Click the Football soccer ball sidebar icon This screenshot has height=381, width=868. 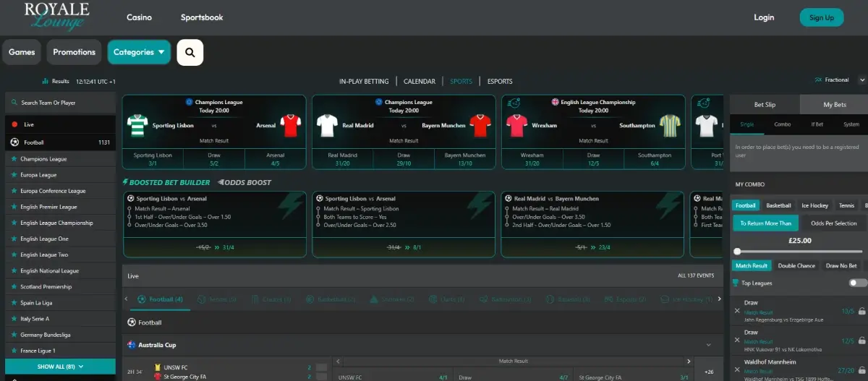tap(14, 142)
